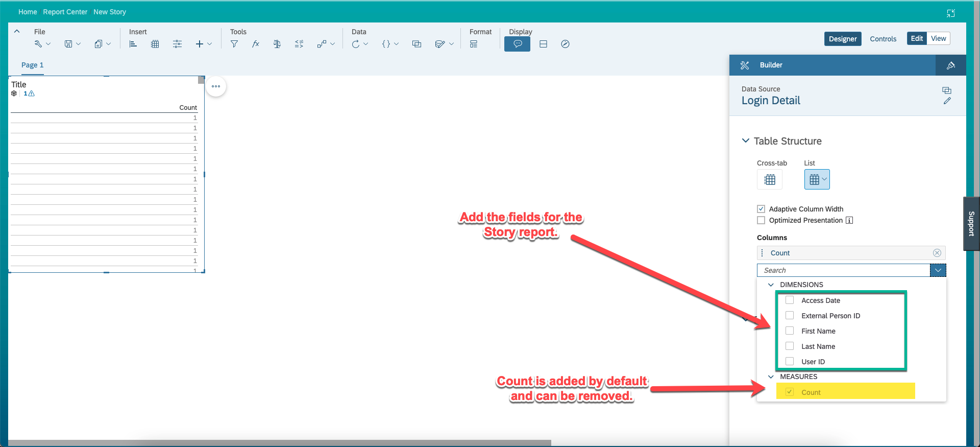Click the copy pages icon
Viewport: 980px width, 447px height.
point(99,44)
